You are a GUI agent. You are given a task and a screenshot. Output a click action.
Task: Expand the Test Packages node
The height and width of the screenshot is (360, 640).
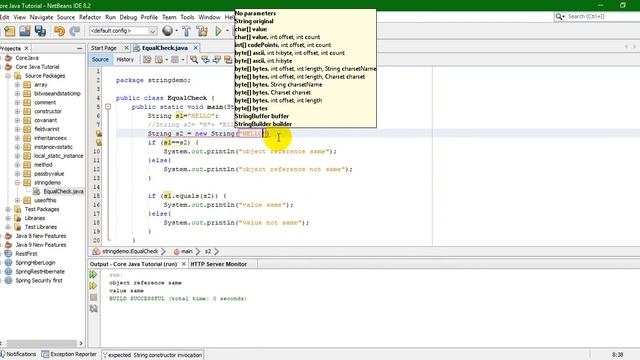click(x=8, y=209)
